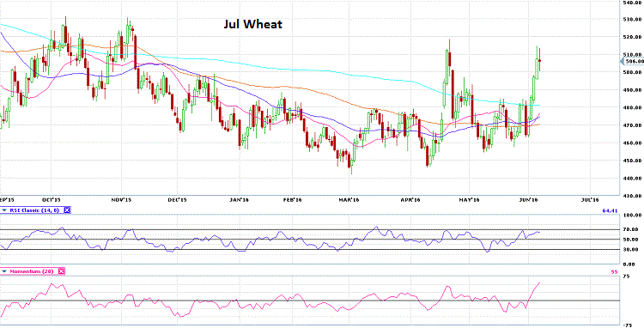Viewport: 644px width, 328px height.
Task: Expand the Momentum (20) dropdown arrow
Action: [4, 271]
